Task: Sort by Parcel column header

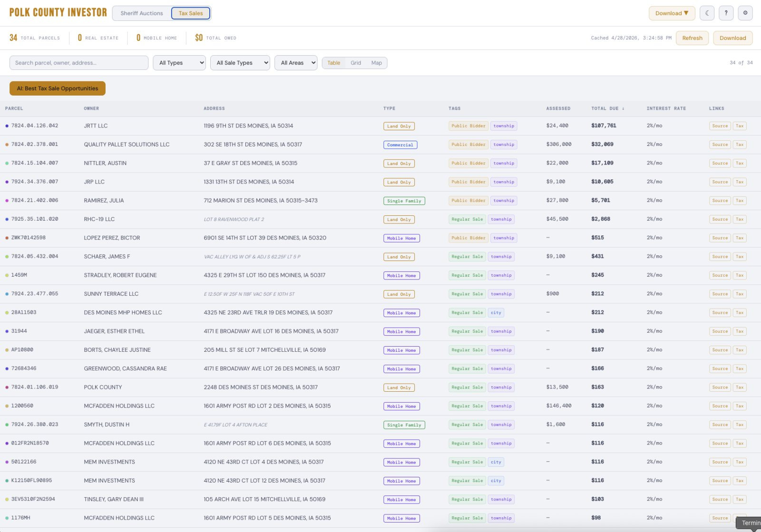Action: [x=14, y=108]
